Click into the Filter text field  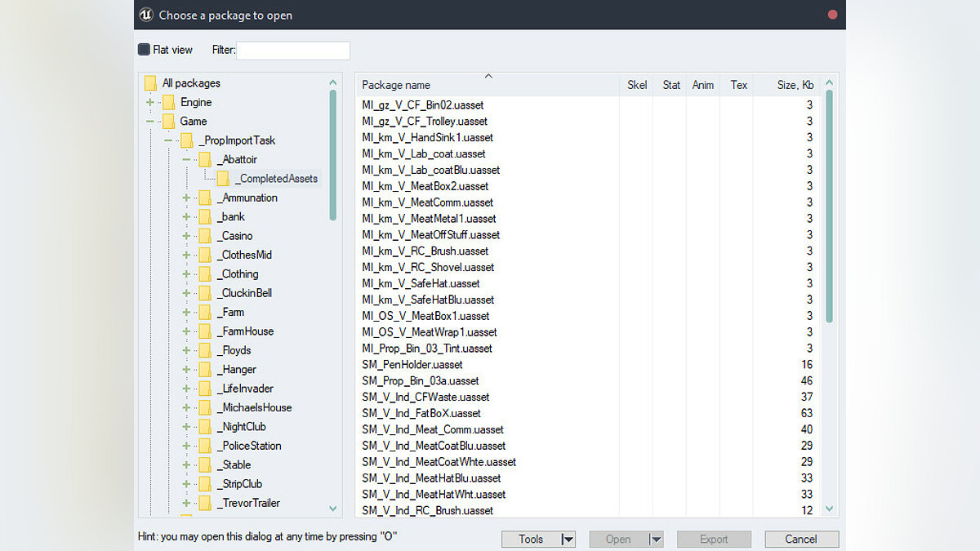click(293, 51)
